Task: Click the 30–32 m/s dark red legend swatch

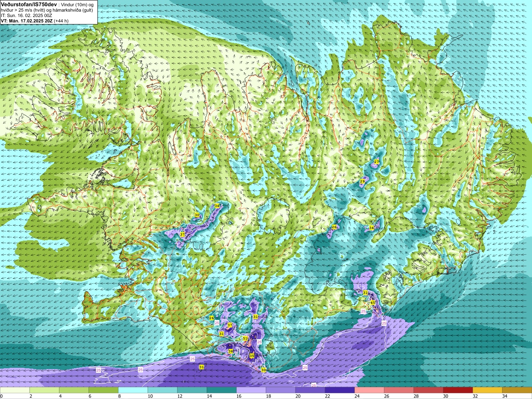Action: point(458,390)
